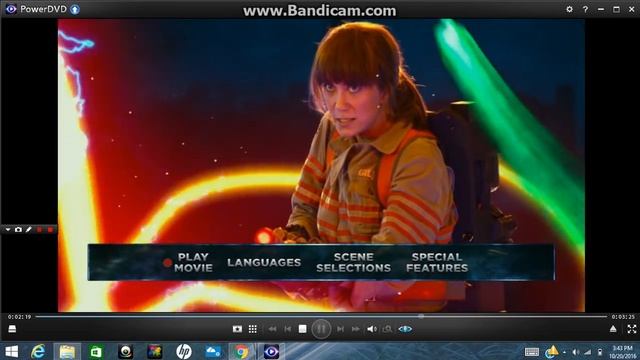Open the chapter grid viewer icon
The image size is (640, 360).
pos(253,329)
